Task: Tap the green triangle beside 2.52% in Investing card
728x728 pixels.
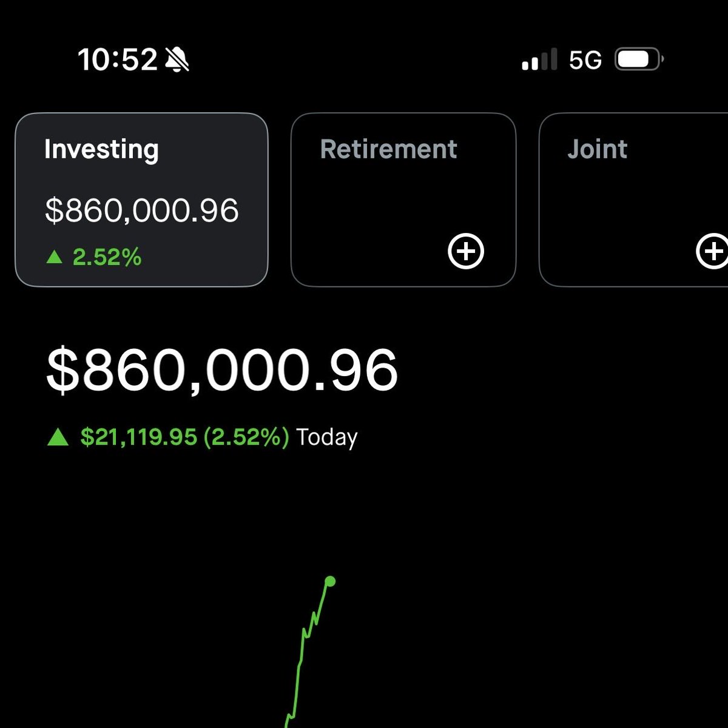Action: (x=55, y=258)
